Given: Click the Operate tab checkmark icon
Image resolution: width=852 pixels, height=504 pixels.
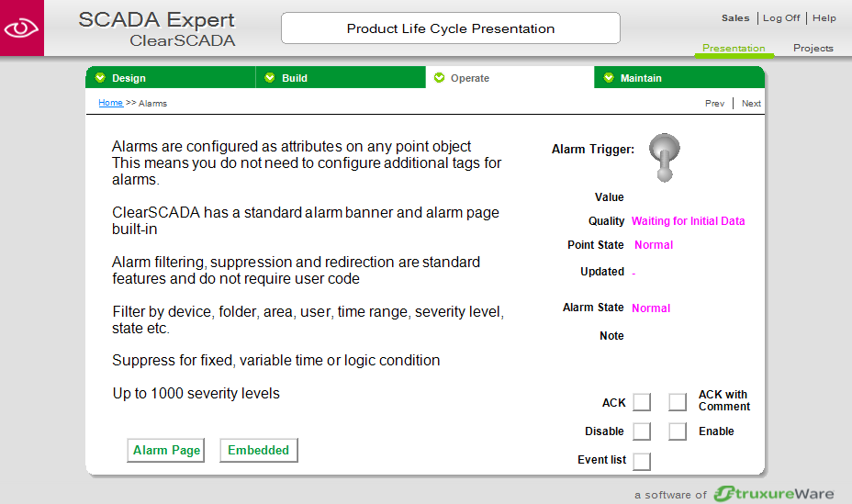Looking at the screenshot, I should 439,78.
